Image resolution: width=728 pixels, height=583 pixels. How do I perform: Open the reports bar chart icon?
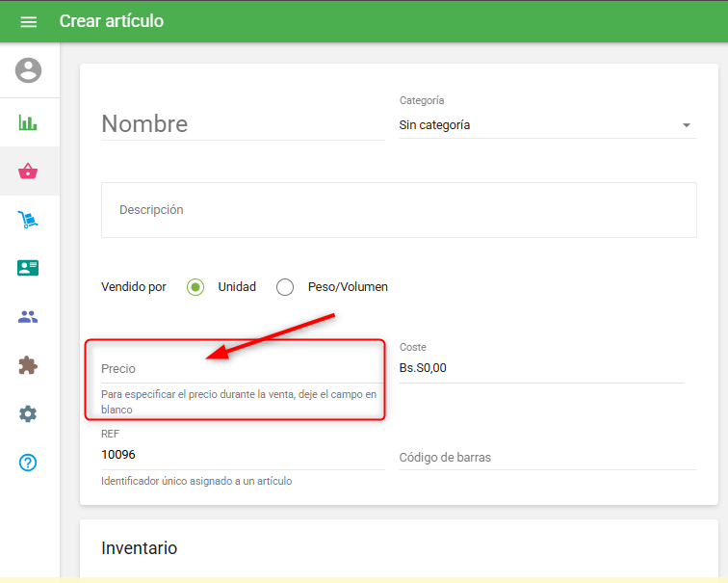tap(28, 122)
